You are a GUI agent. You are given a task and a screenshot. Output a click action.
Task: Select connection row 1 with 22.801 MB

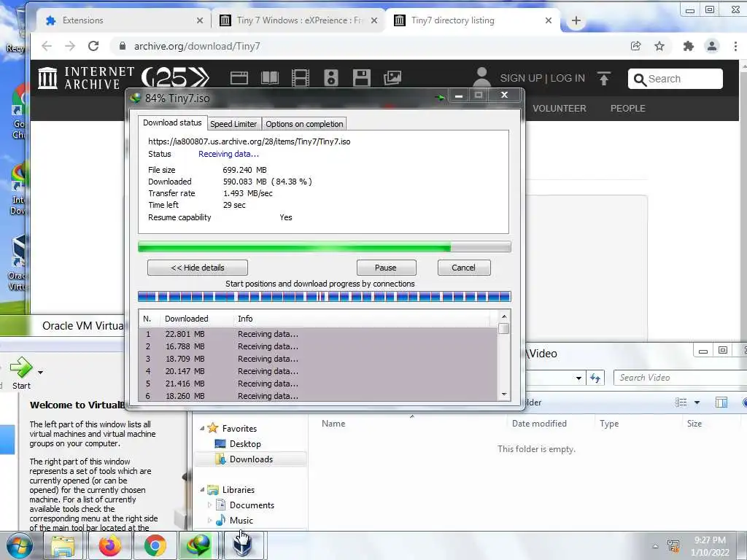318,334
